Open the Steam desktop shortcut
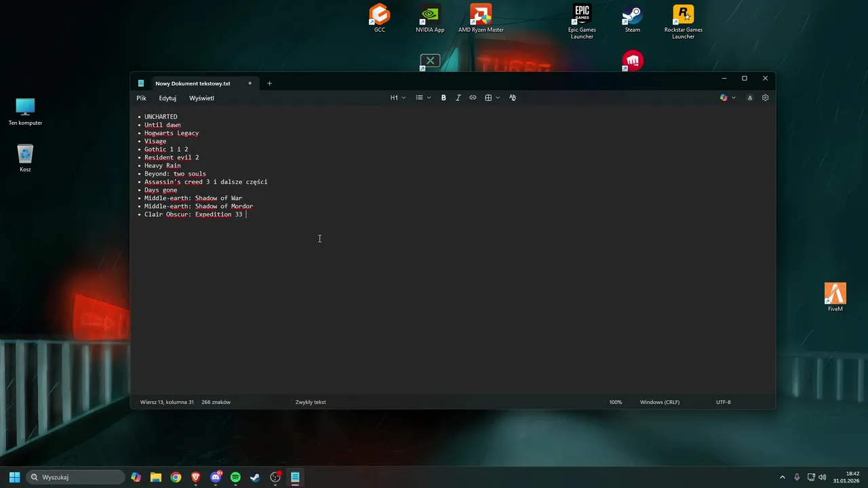The width and height of the screenshot is (868, 488). 633,18
